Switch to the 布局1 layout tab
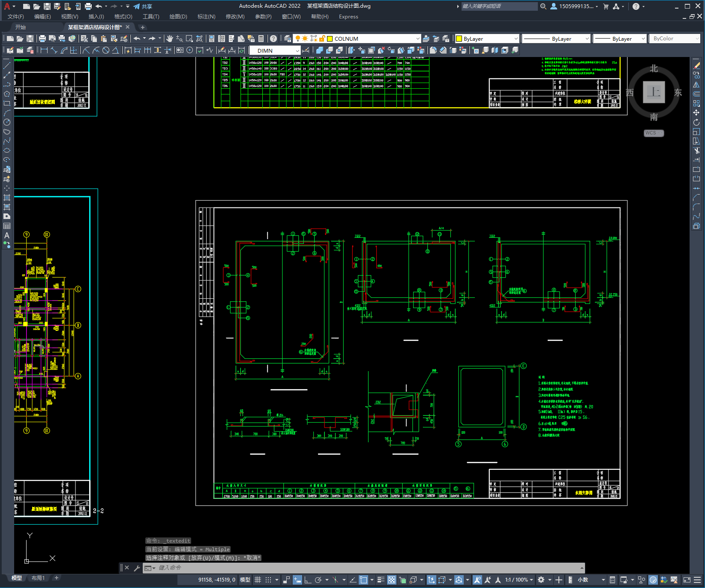The image size is (705, 588). point(38,578)
